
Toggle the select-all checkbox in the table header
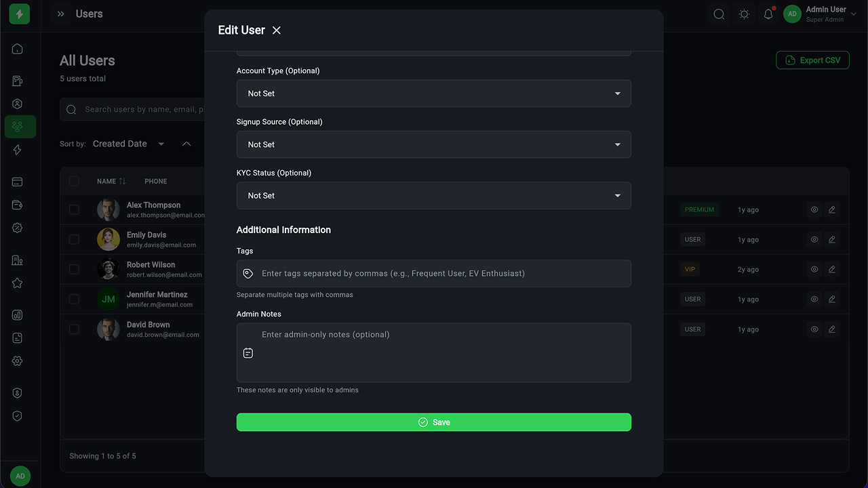74,181
